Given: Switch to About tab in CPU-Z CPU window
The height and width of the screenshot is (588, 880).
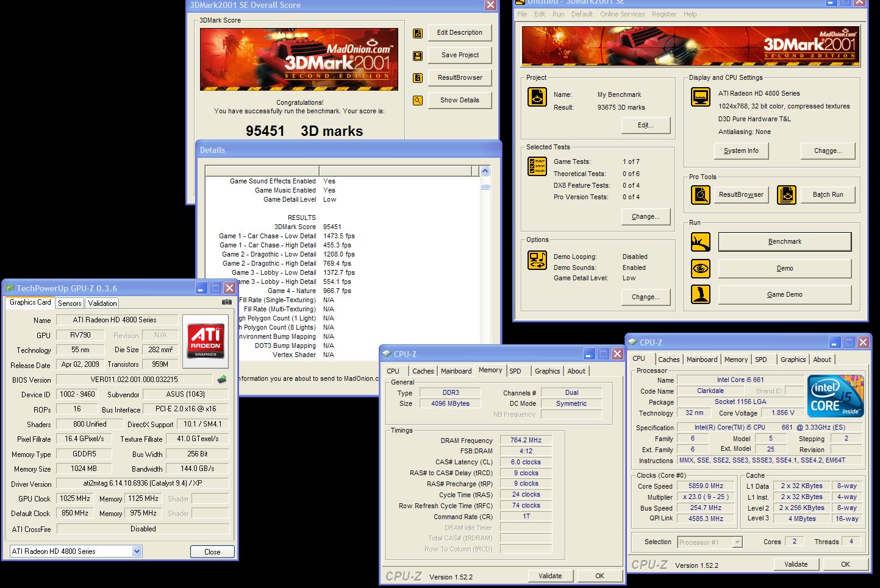Looking at the screenshot, I should pyautogui.click(x=822, y=360).
